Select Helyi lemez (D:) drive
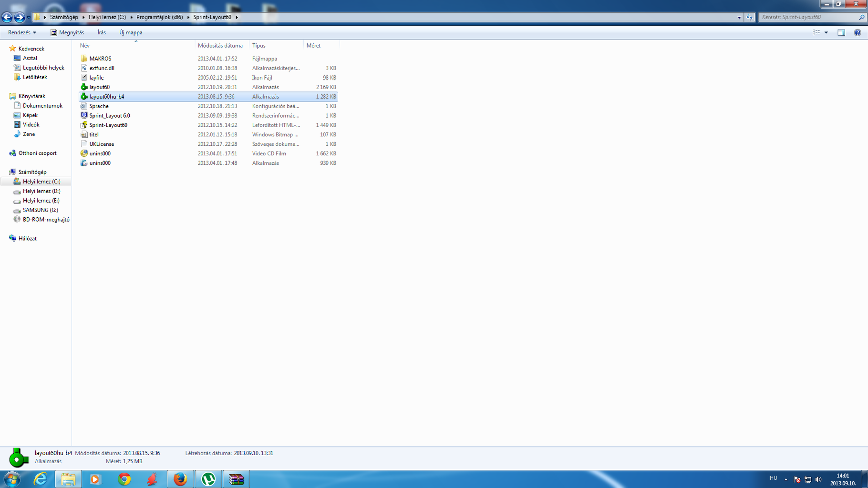The image size is (868, 488). coord(41,191)
